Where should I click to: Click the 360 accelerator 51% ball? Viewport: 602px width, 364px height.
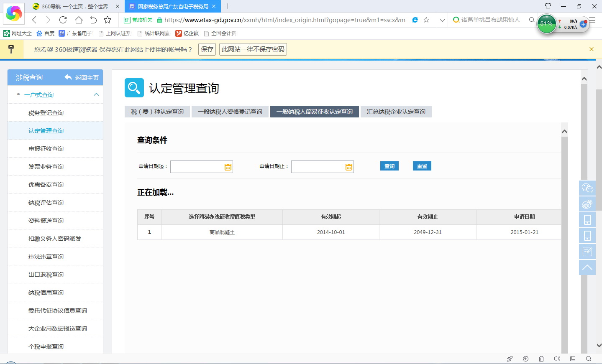[546, 24]
